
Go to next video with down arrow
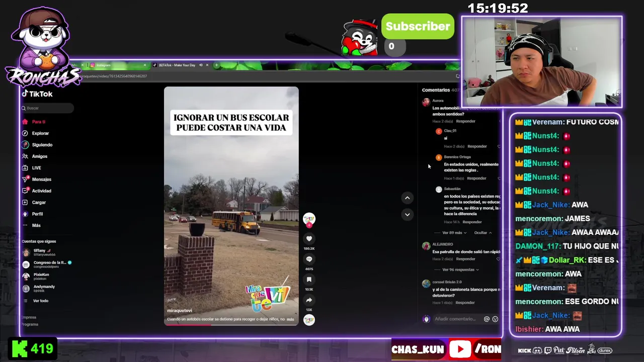(x=407, y=215)
